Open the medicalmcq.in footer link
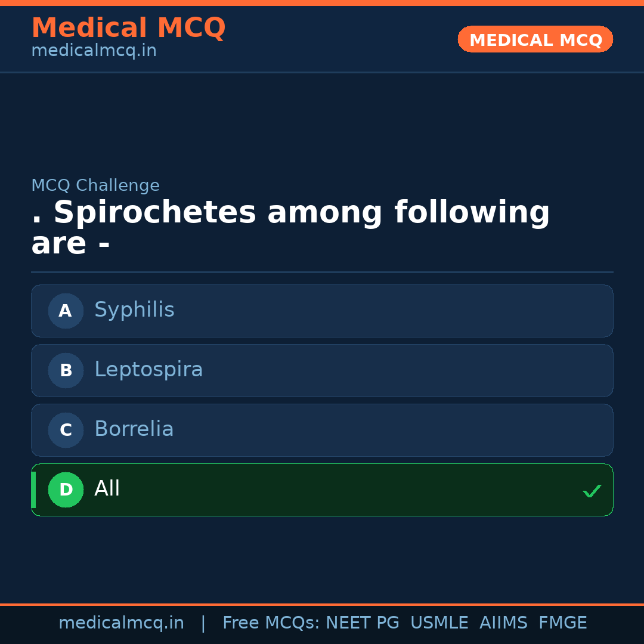Screen dimensions: 644x644 click(121, 623)
